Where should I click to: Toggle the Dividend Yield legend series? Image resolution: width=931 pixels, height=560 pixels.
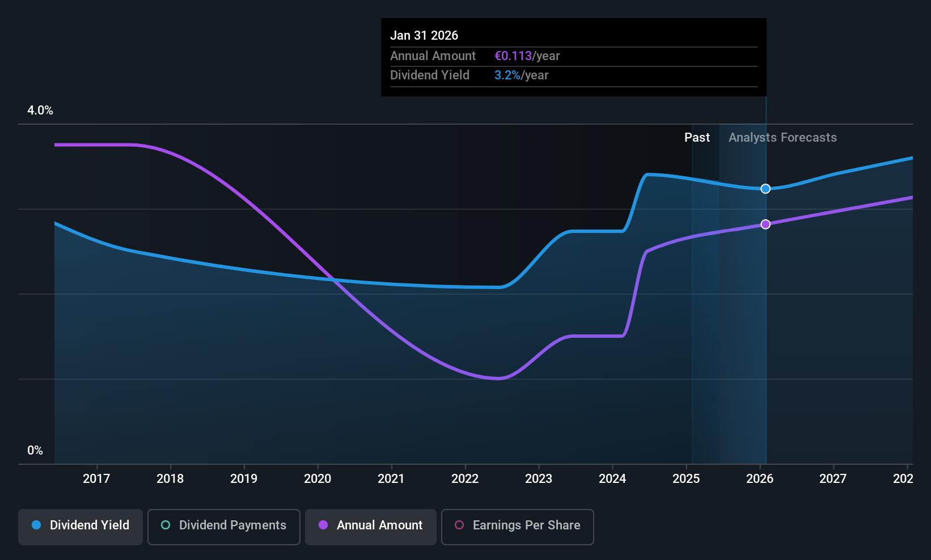click(81, 527)
